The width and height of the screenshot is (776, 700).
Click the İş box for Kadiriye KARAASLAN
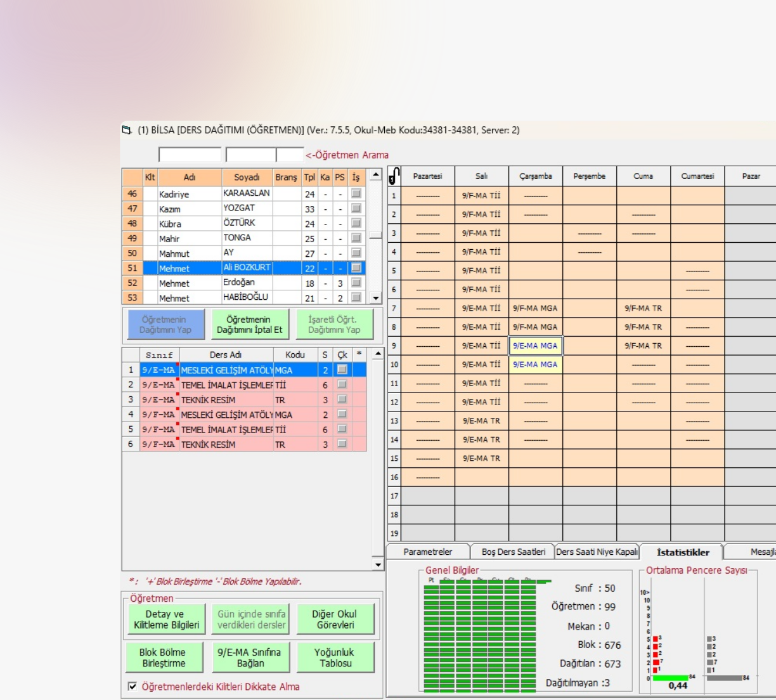coord(356,193)
